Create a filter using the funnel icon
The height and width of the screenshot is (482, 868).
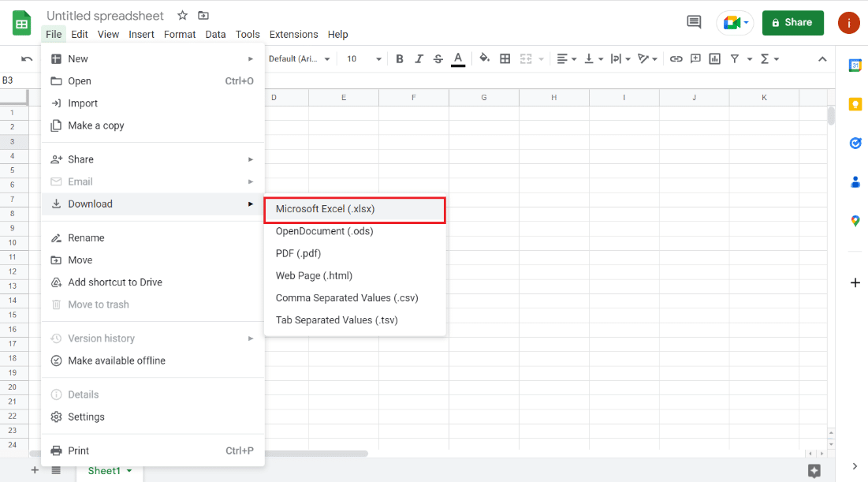click(x=735, y=58)
